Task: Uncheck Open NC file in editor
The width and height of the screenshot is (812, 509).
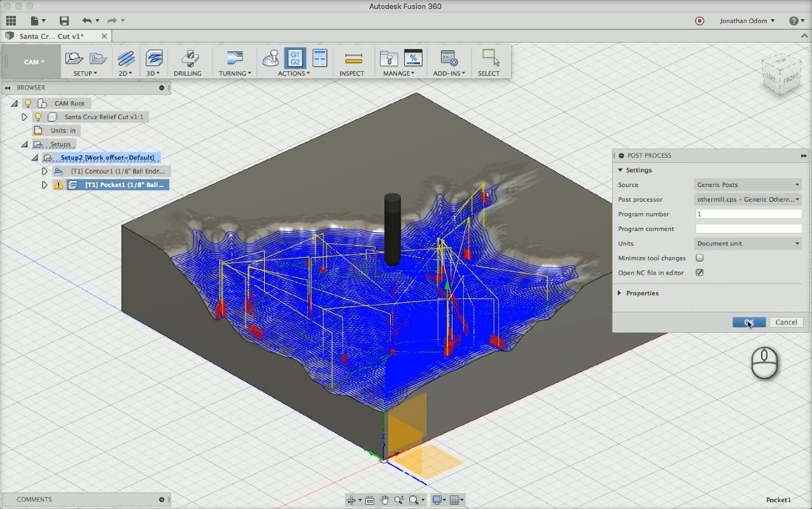Action: 699,273
